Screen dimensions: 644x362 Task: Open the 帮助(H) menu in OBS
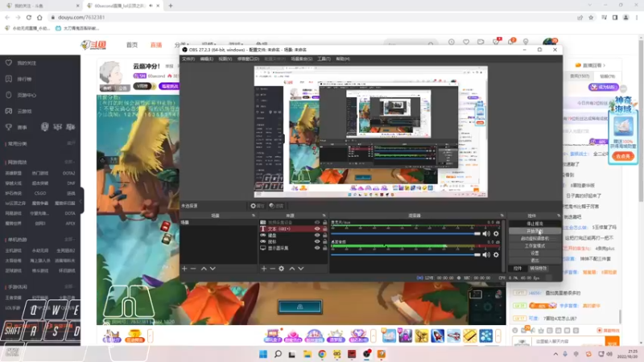pyautogui.click(x=343, y=59)
